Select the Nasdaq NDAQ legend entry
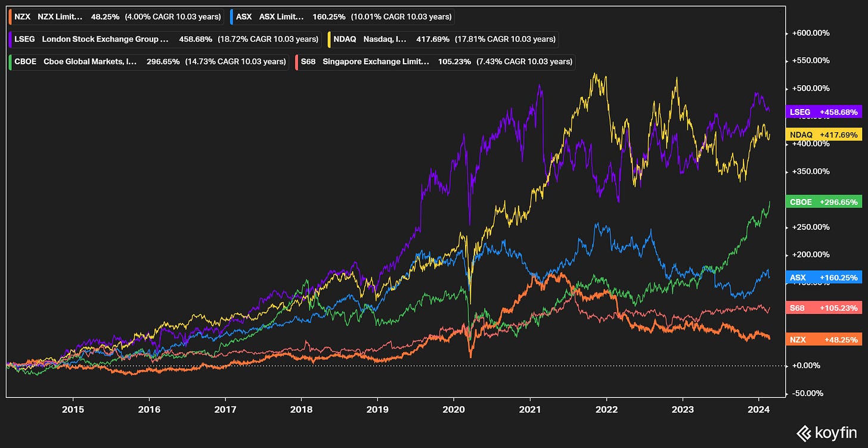Image resolution: width=868 pixels, height=448 pixels. 442,39
